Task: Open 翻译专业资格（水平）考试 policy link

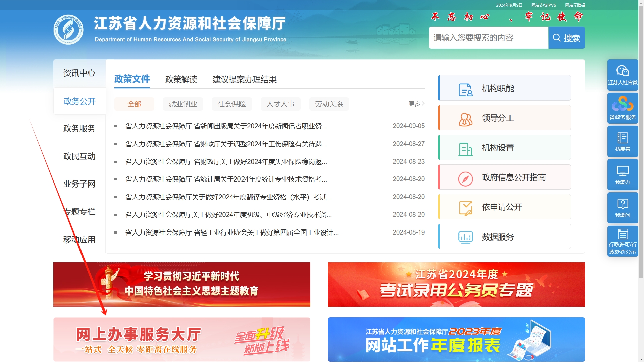Action: pyautogui.click(x=228, y=197)
